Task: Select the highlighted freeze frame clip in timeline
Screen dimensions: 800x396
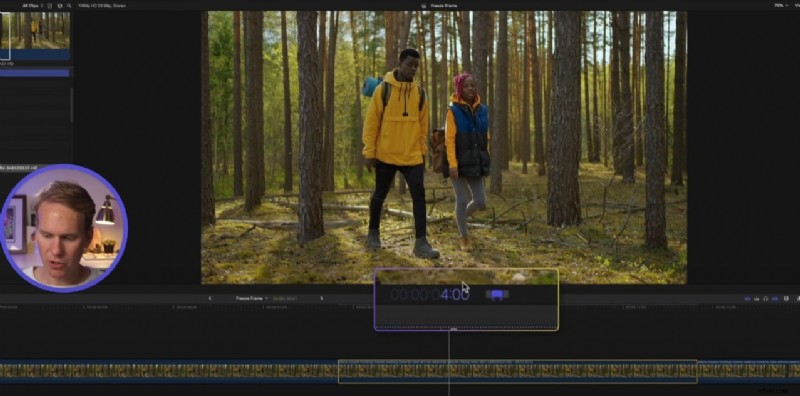Action: click(517, 371)
